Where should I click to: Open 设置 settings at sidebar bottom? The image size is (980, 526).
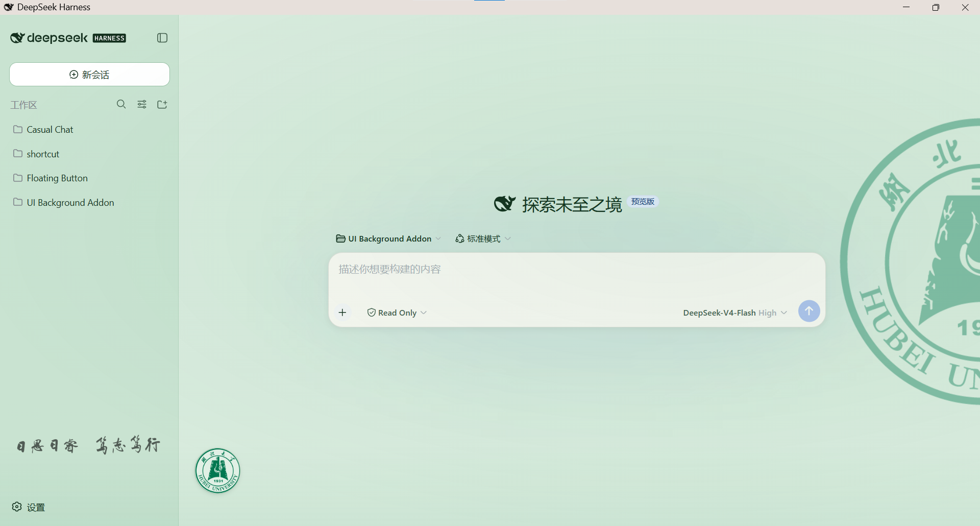(29, 507)
